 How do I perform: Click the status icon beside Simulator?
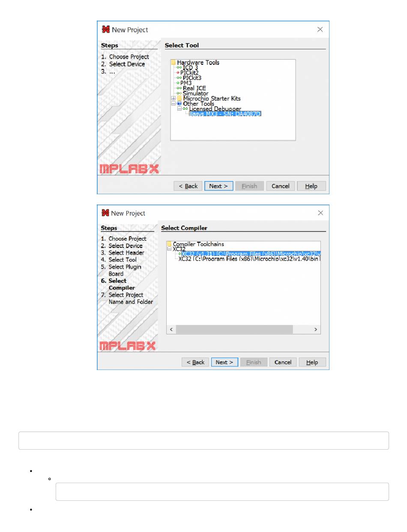pos(179,93)
